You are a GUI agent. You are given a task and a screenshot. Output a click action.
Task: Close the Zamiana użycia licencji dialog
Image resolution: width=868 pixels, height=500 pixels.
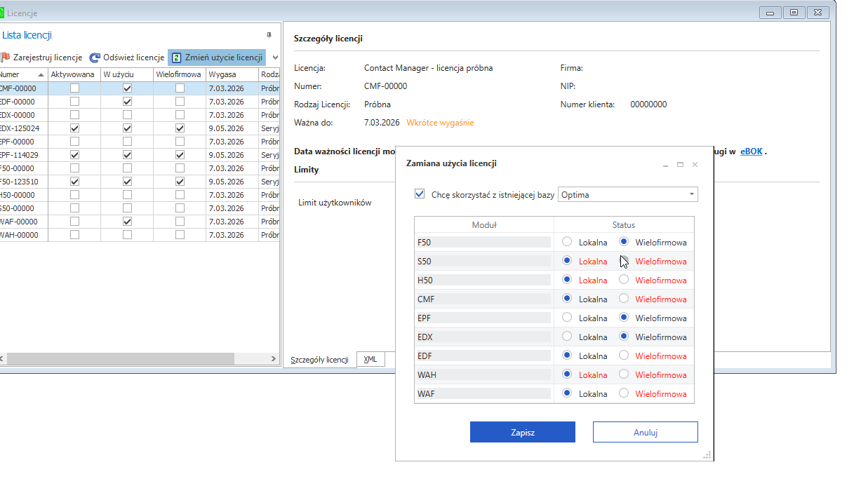click(695, 164)
